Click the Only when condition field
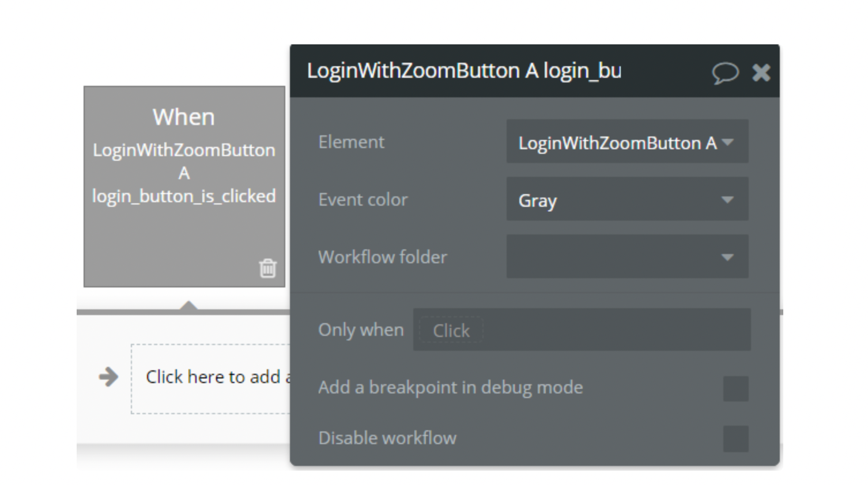Viewport: 868px width, 485px height. point(582,330)
